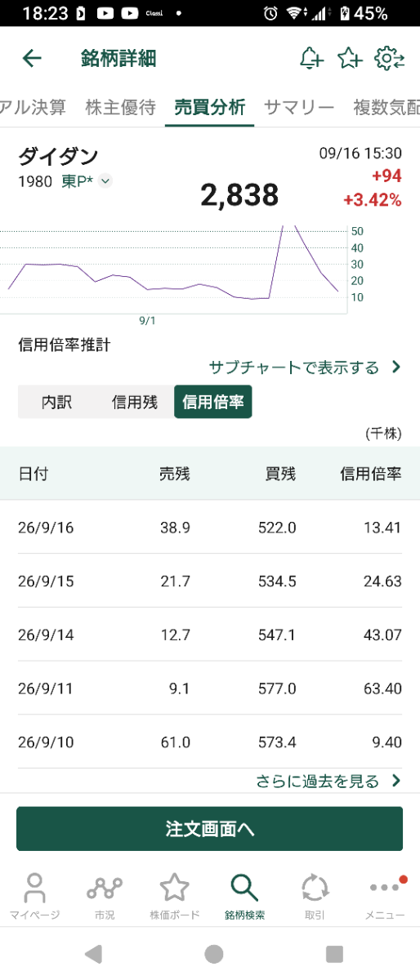Tap the 信用倍率 line chart
Viewport: 420px width, 980px height.
click(x=174, y=269)
